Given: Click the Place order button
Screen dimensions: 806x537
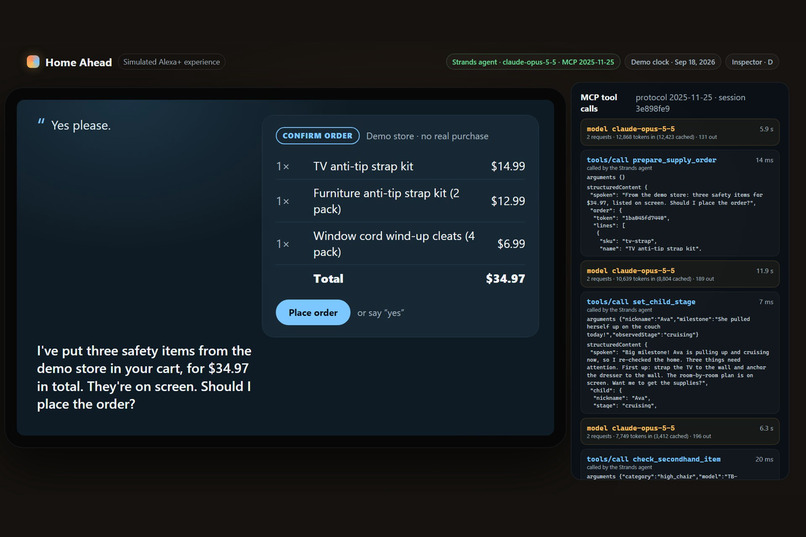Looking at the screenshot, I should [313, 312].
